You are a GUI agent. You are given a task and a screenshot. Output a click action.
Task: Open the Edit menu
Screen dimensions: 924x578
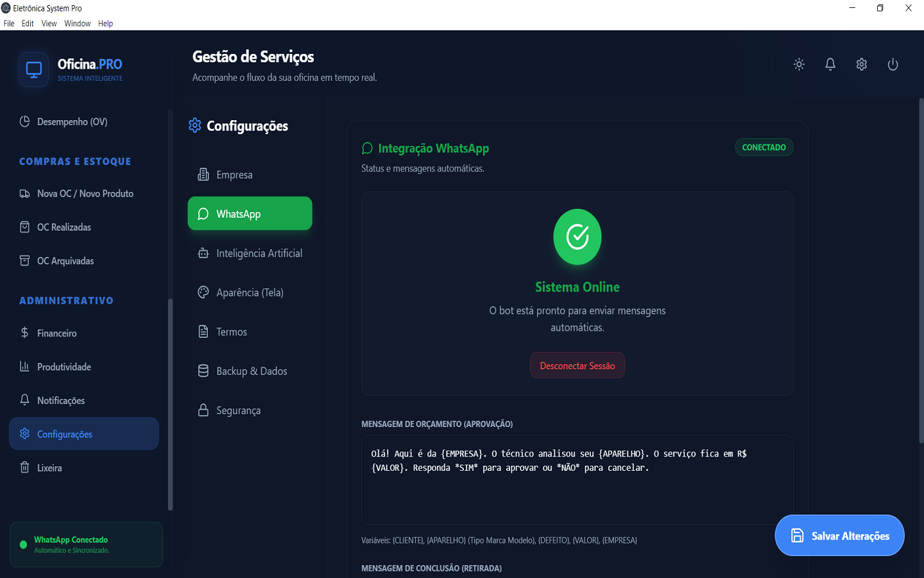point(28,23)
